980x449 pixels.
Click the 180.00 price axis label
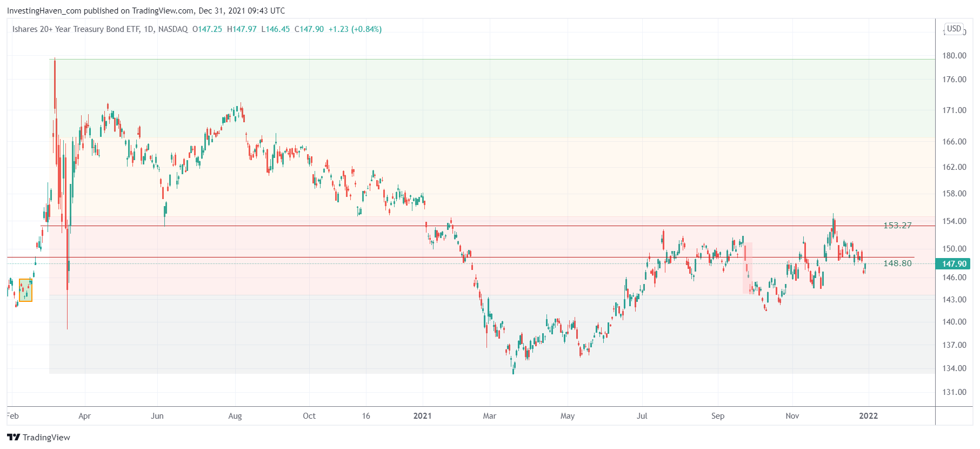[x=954, y=56]
